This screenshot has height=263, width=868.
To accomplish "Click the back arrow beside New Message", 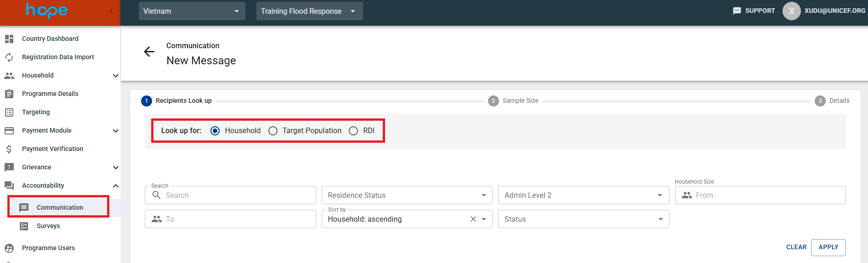I will click(x=149, y=52).
